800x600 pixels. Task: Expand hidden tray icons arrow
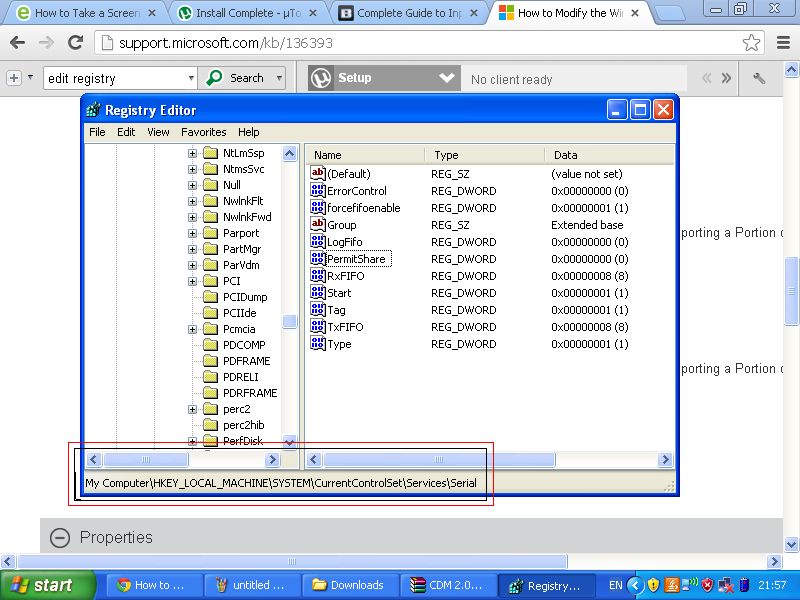[x=635, y=585]
